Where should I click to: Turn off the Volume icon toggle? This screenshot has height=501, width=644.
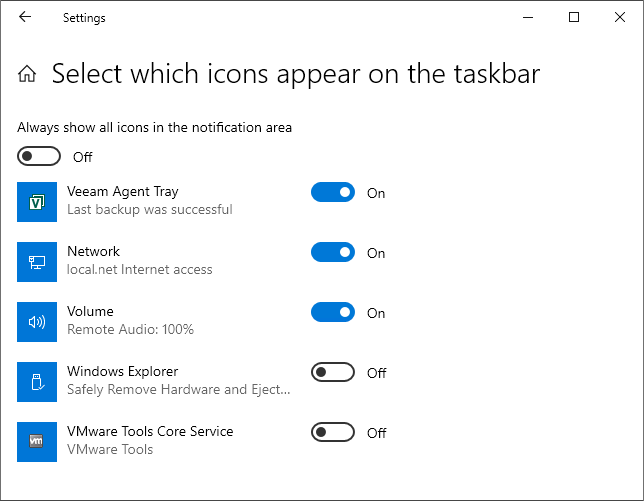click(x=333, y=313)
